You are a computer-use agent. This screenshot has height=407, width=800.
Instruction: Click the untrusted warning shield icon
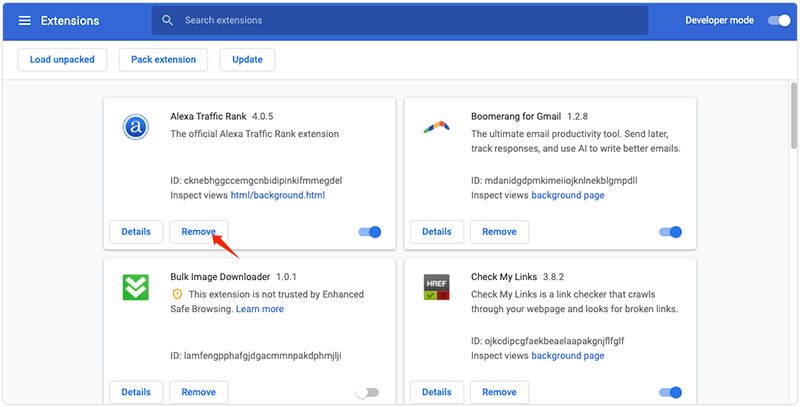(177, 294)
